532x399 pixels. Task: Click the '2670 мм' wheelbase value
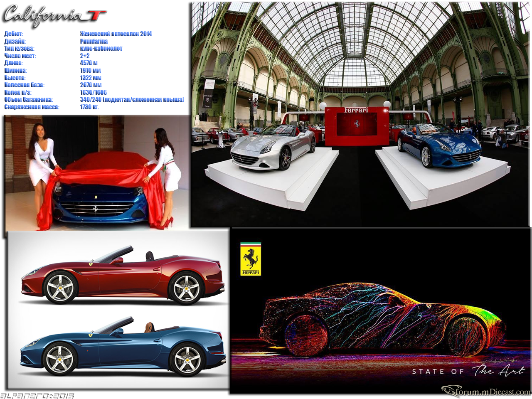91,85
